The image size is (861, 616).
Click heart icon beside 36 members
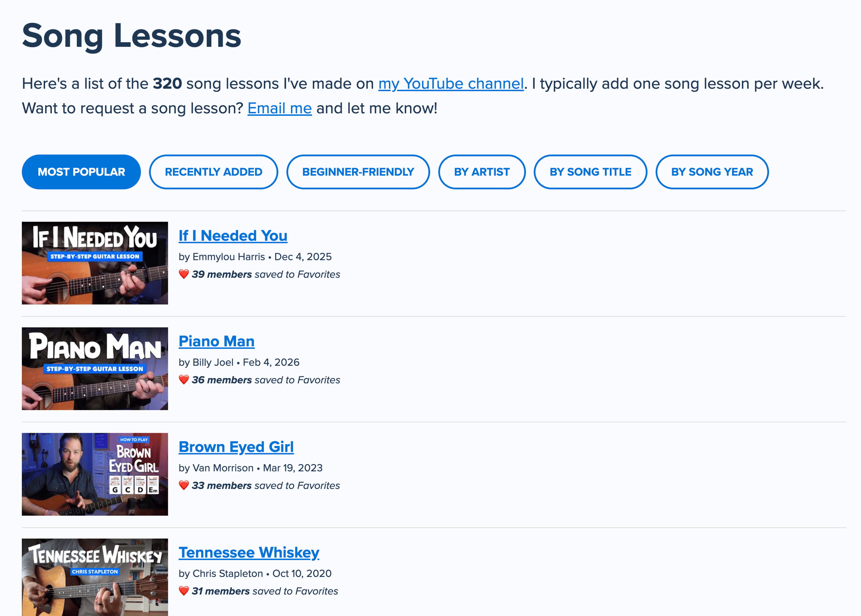tap(184, 379)
